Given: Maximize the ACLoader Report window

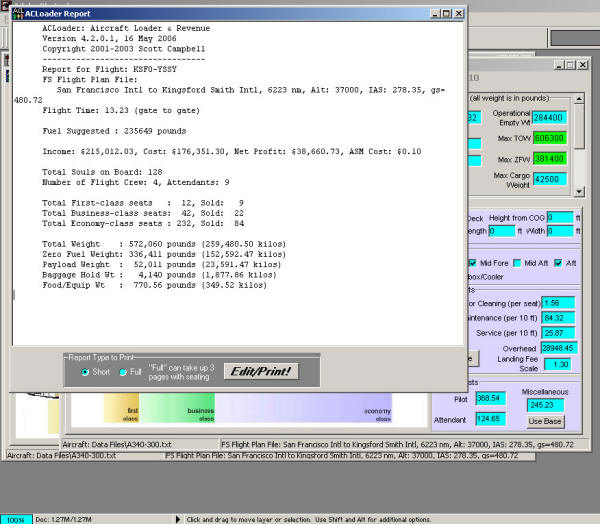Looking at the screenshot, I should coord(446,13).
